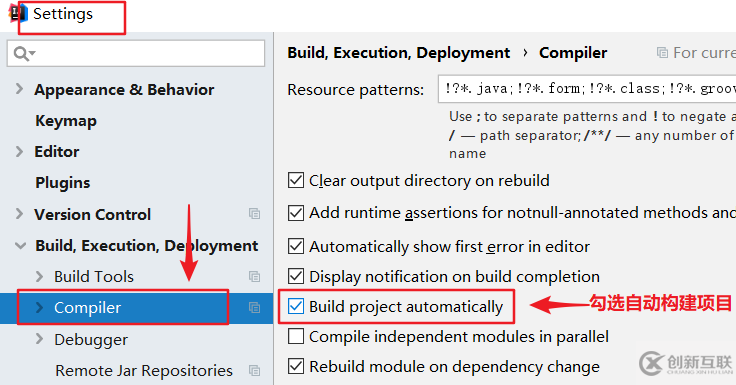Image resolution: width=736 pixels, height=385 pixels.
Task: Check Compile independent modules in parallel
Action: (296, 337)
